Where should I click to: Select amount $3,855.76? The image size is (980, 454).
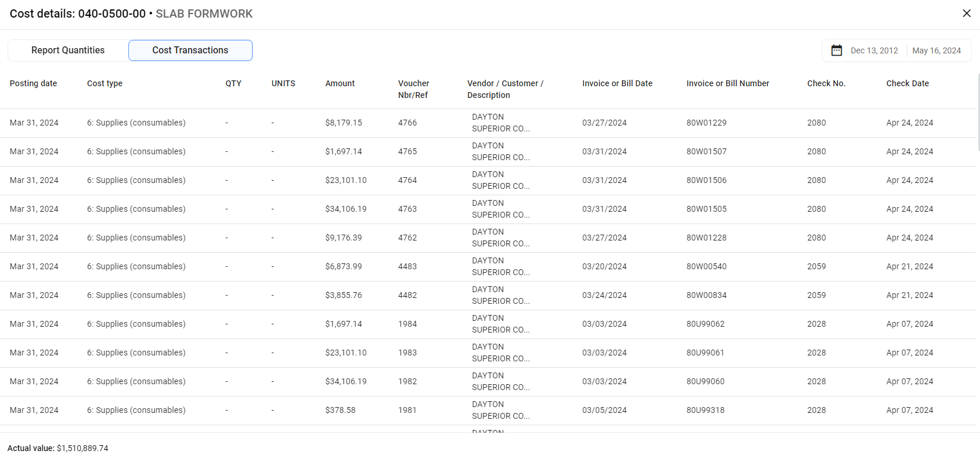click(343, 295)
